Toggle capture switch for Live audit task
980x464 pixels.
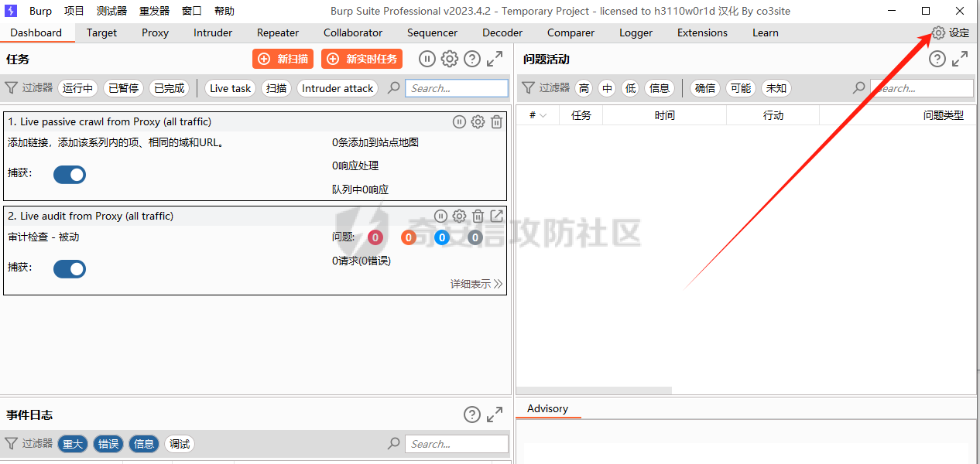[x=70, y=269]
